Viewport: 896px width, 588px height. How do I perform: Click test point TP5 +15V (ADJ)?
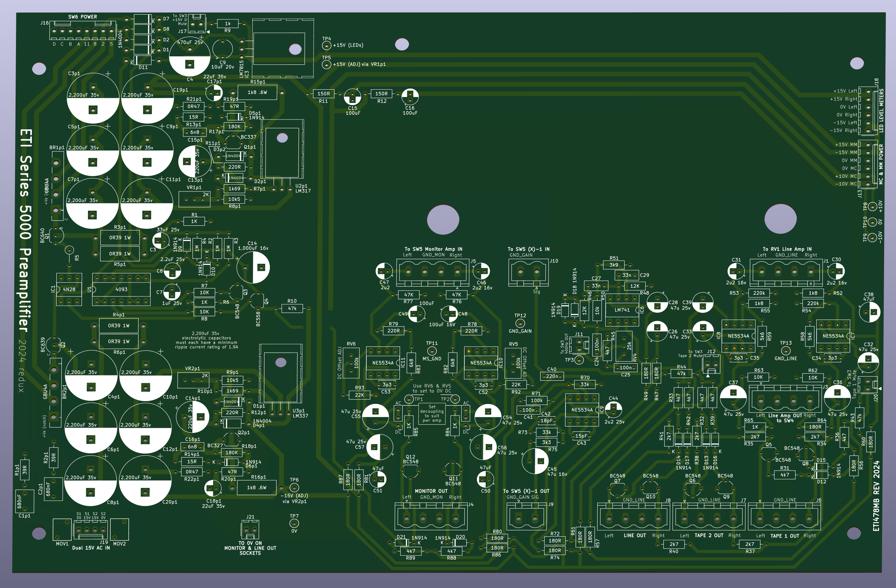click(x=326, y=65)
